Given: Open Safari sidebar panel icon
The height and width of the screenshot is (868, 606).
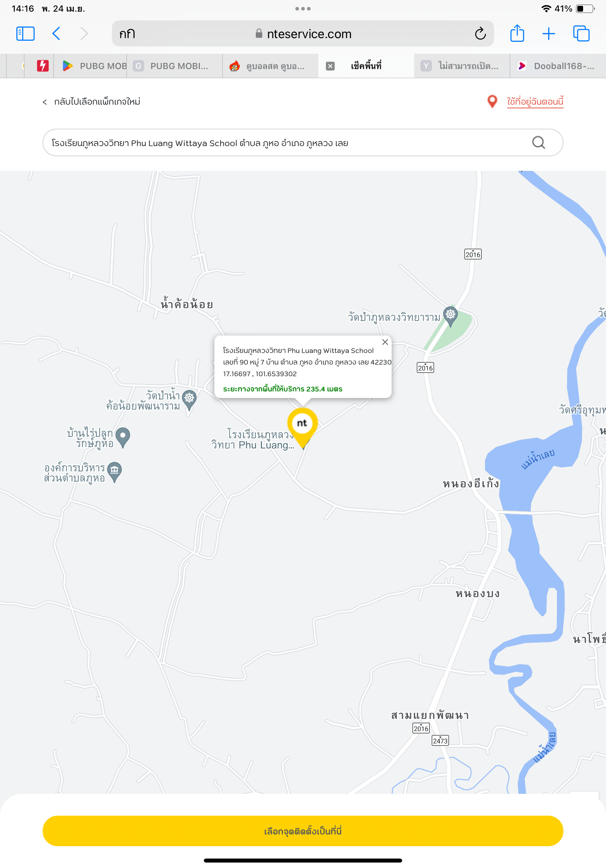Looking at the screenshot, I should tap(25, 34).
